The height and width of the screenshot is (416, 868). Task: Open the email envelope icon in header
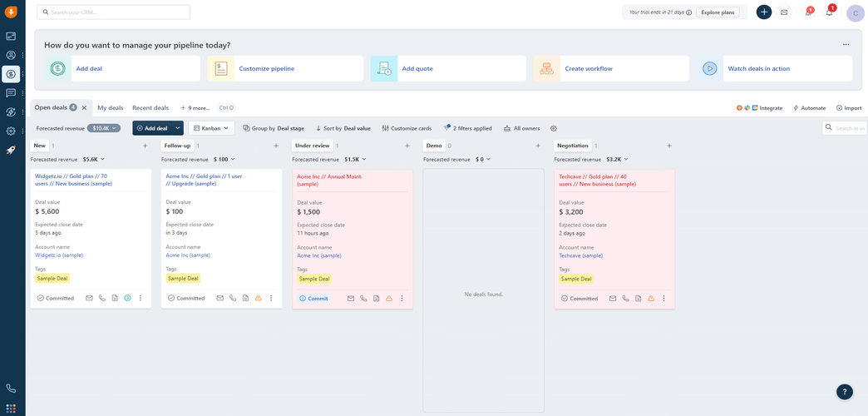[x=784, y=12]
